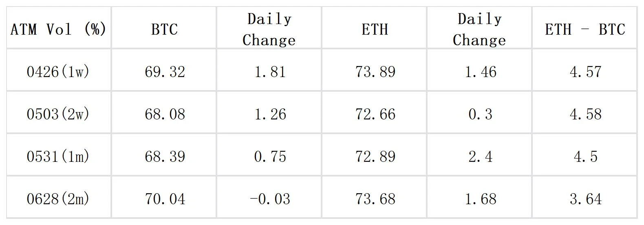
Task: Click the ETH value 73.89
Action: click(x=375, y=72)
